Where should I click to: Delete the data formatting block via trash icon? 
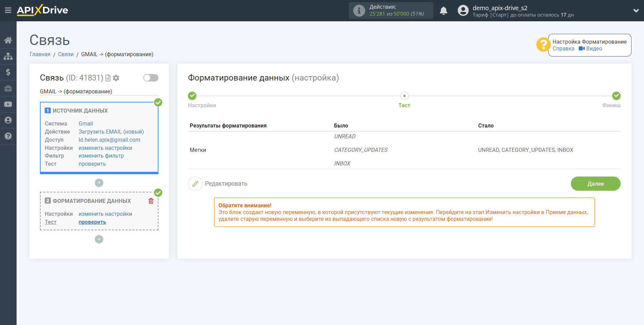coord(151,201)
